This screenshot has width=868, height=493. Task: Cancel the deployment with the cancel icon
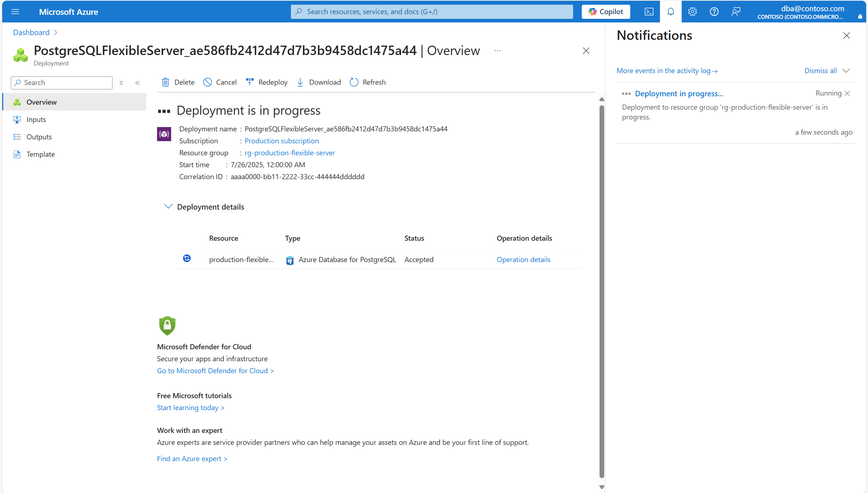pos(207,82)
